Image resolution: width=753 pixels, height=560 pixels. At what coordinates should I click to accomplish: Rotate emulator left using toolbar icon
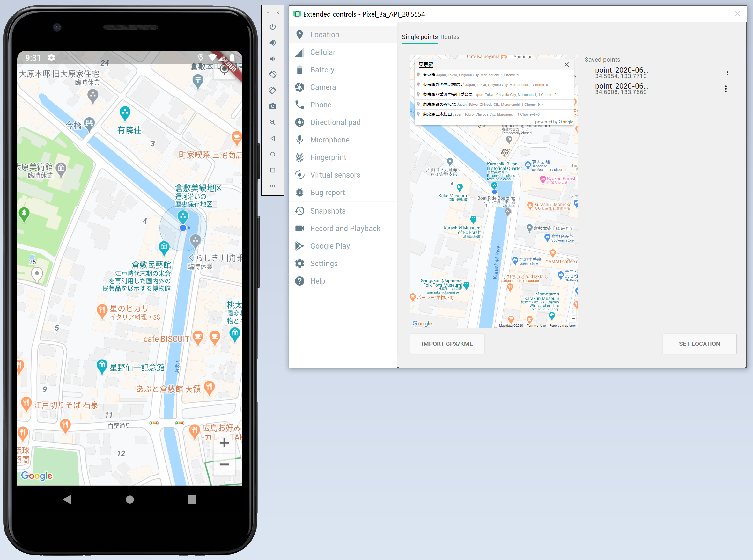[273, 75]
